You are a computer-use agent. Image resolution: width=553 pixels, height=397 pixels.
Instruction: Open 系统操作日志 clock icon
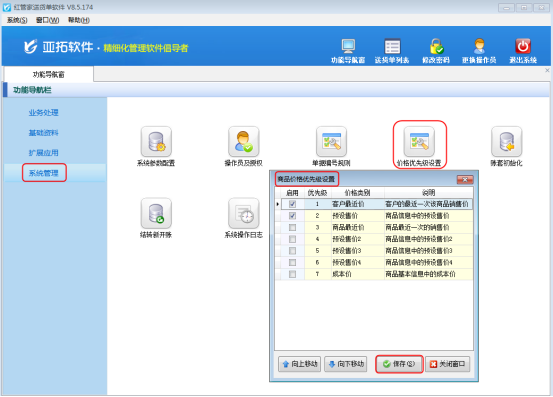244,213
